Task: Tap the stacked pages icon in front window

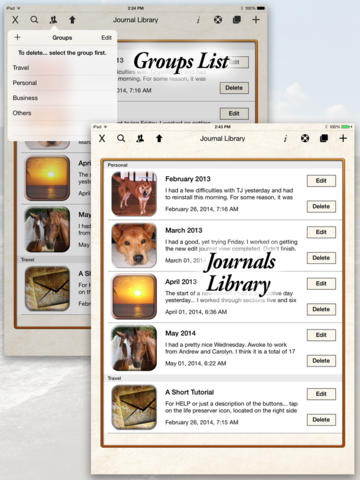Action: (x=324, y=138)
